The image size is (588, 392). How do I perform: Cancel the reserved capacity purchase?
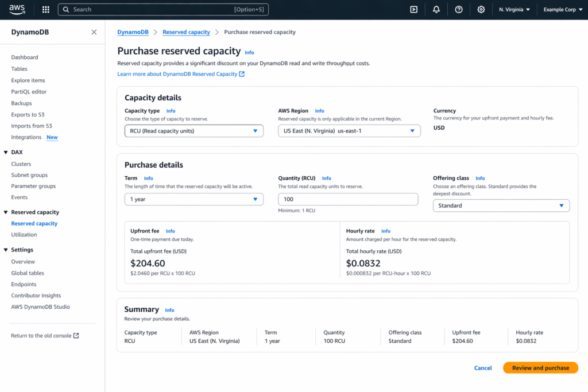pos(483,367)
